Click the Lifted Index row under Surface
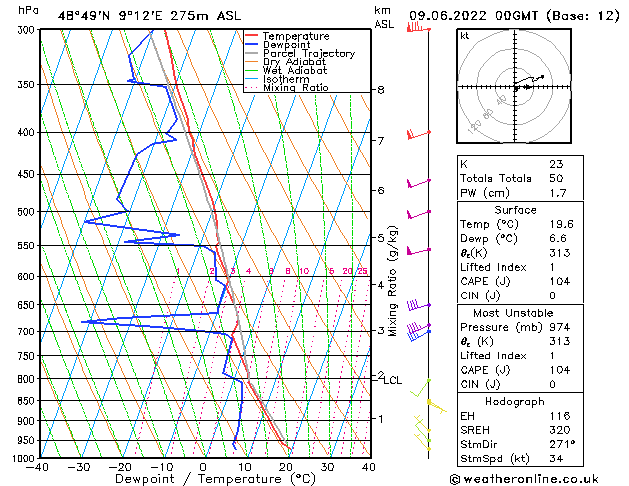The height and width of the screenshot is (486, 629). pos(520,267)
